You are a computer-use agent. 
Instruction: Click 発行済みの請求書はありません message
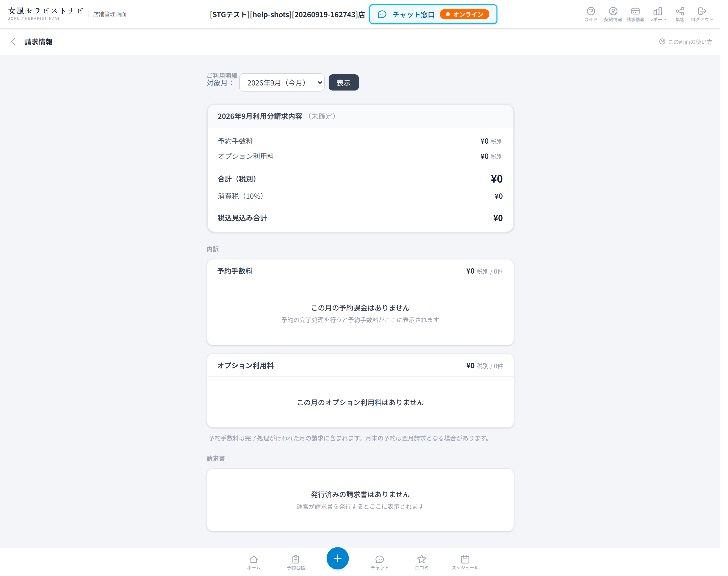[360, 494]
